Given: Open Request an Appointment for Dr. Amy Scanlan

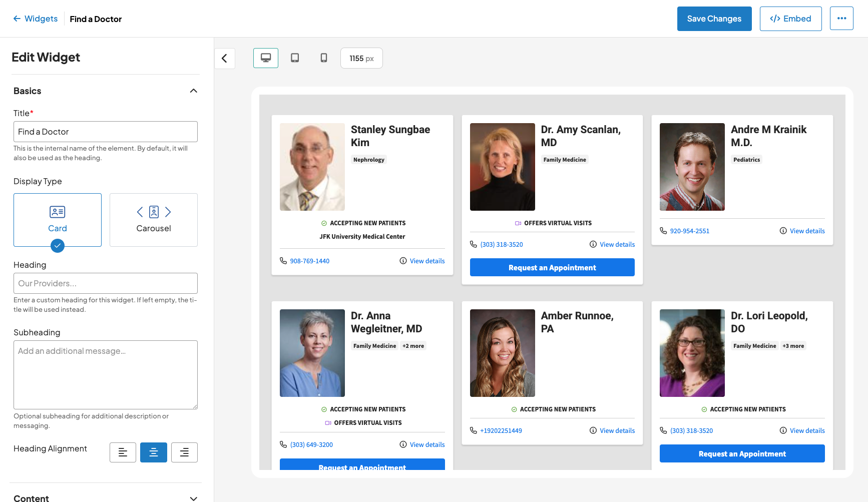Looking at the screenshot, I should 552,267.
